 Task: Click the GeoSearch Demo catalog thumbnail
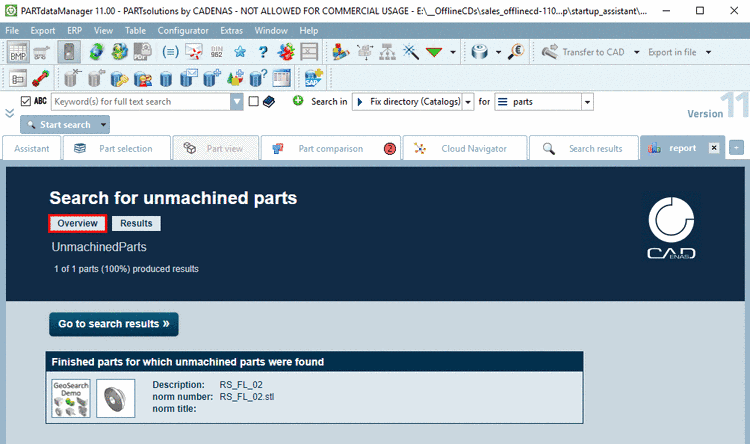[x=71, y=399]
